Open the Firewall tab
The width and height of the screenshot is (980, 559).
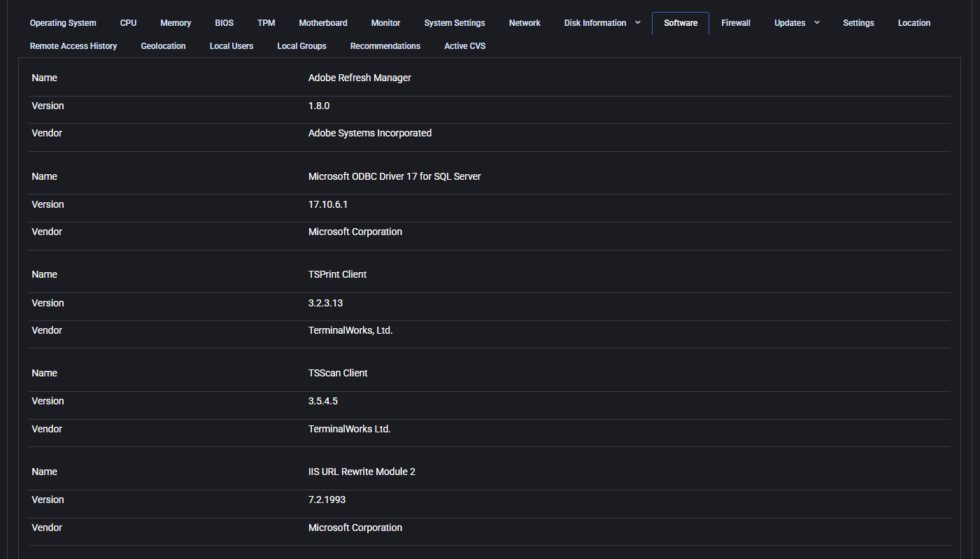(736, 23)
